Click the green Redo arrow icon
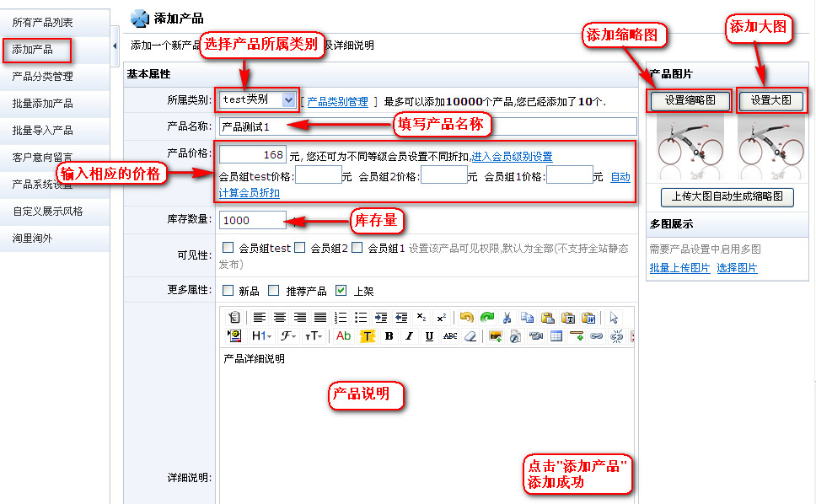The image size is (816, 504). point(486,318)
